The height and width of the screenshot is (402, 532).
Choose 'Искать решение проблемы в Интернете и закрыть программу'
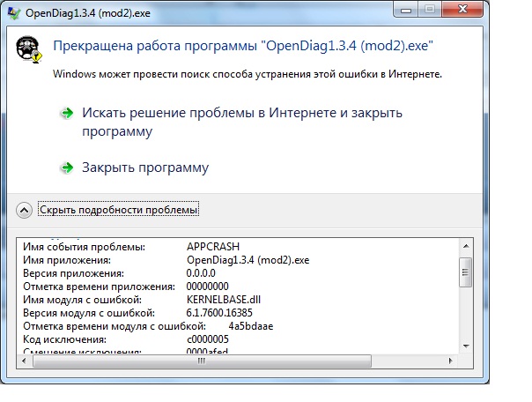pyautogui.click(x=242, y=122)
